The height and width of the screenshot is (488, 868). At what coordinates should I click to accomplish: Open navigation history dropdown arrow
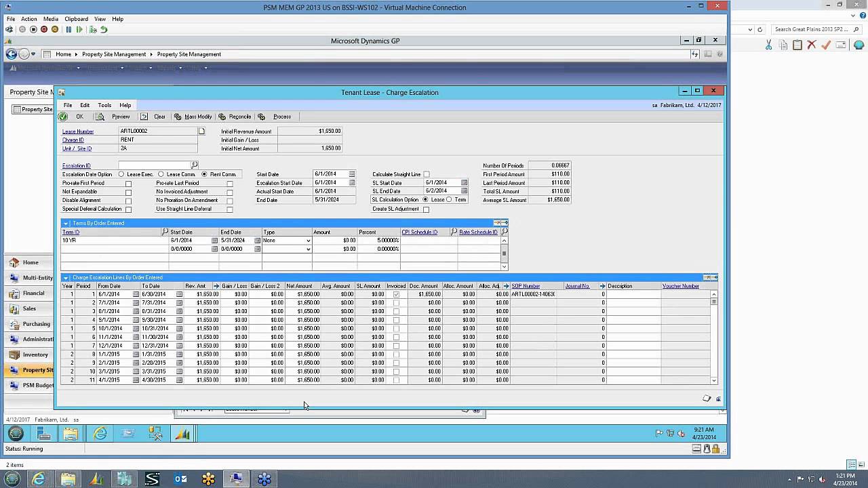coord(33,54)
